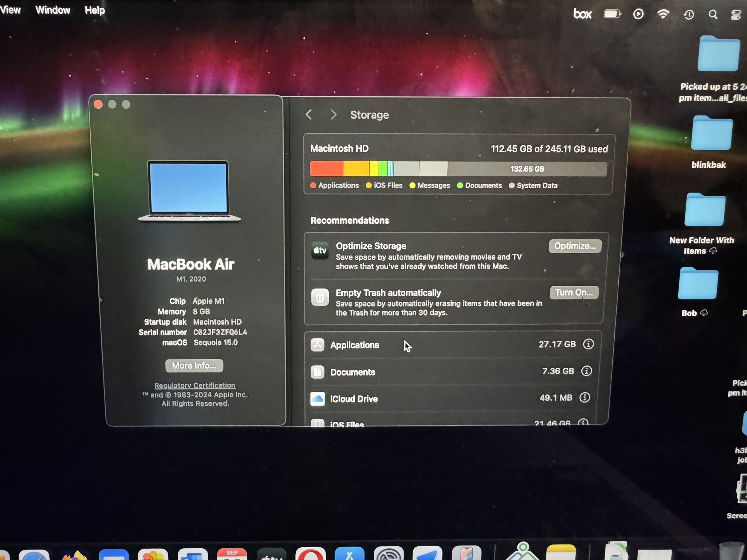Click the info icon for Documents

(586, 371)
